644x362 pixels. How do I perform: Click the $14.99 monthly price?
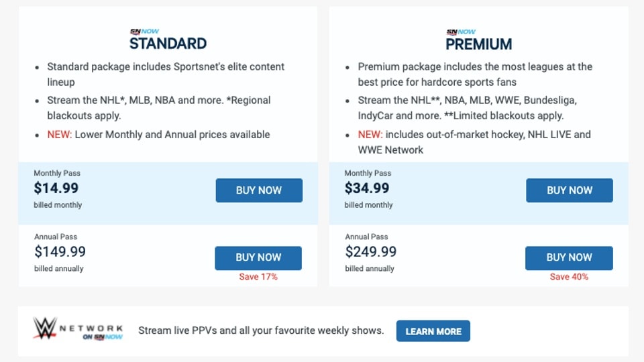pyautogui.click(x=56, y=188)
